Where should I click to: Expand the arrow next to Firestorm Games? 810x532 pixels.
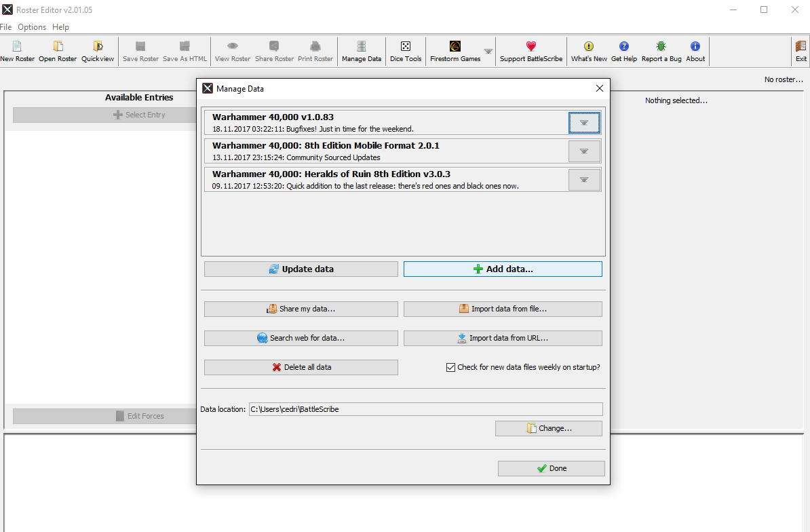[488, 51]
